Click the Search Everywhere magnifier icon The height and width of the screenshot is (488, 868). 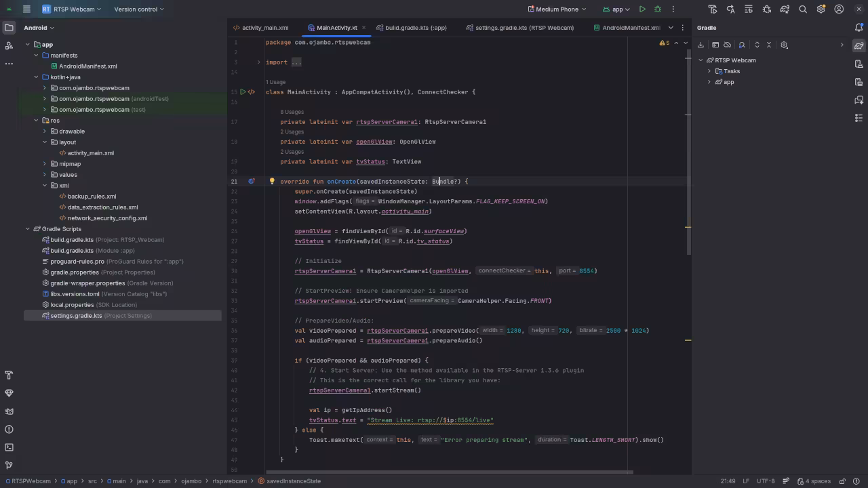click(803, 9)
